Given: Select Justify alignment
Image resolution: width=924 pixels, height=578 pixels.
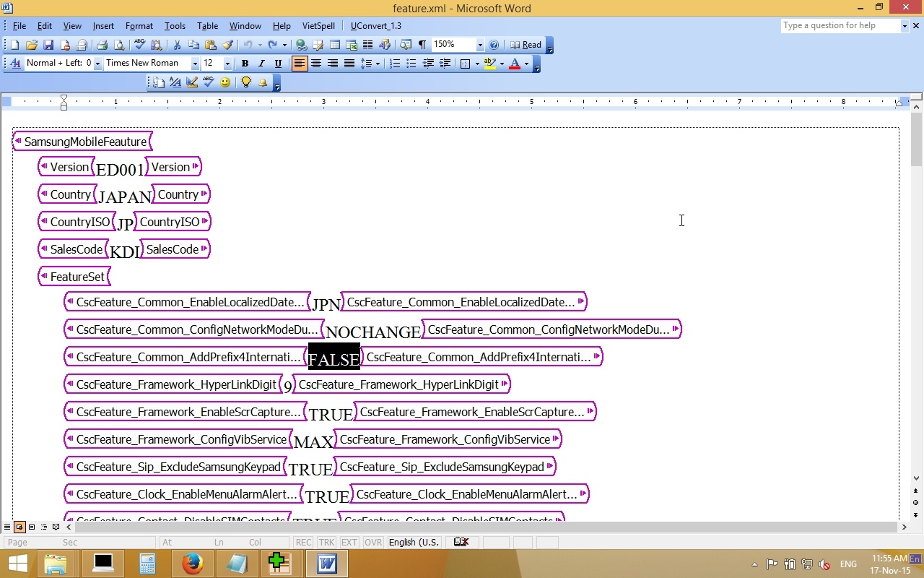Looking at the screenshot, I should coord(349,64).
